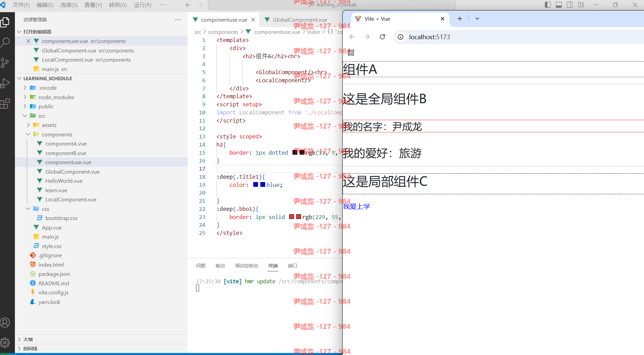Screen dimensions: 644x355
Task: Go forward with editor navigation arrow
Action: pos(199,5)
